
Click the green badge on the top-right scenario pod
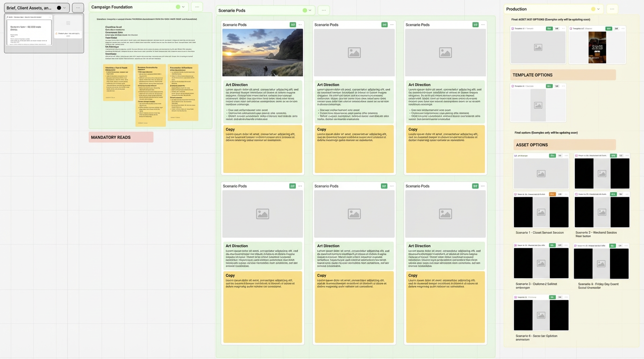pyautogui.click(x=475, y=25)
